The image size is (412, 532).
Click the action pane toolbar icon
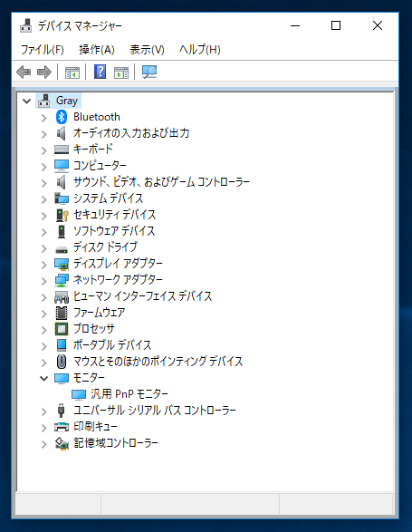coord(121,73)
